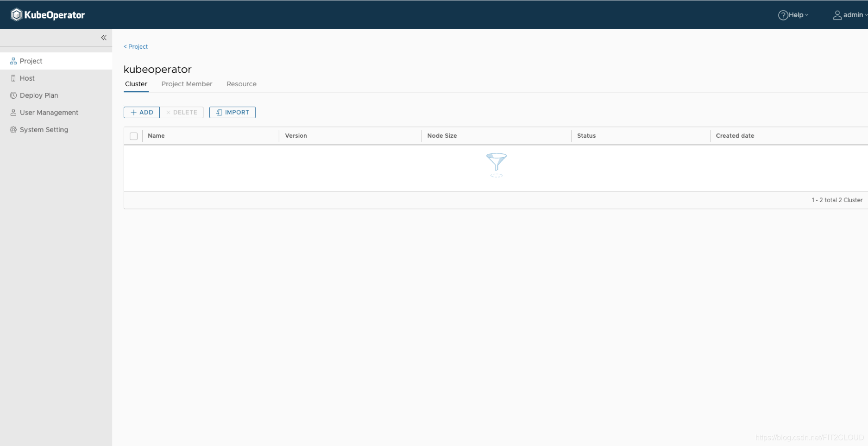Viewport: 868px width, 446px height.
Task: Go back via the '< Project' link
Action: tap(136, 47)
